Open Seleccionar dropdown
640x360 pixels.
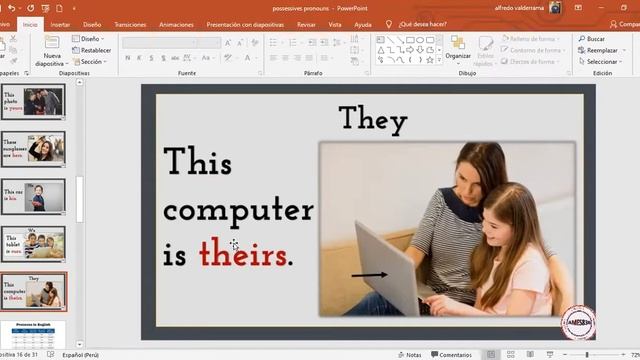pos(600,62)
